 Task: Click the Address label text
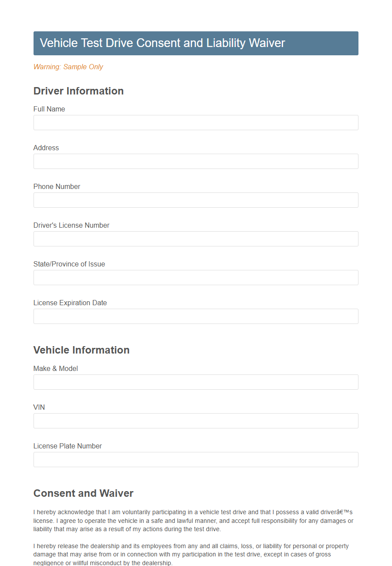(46, 148)
